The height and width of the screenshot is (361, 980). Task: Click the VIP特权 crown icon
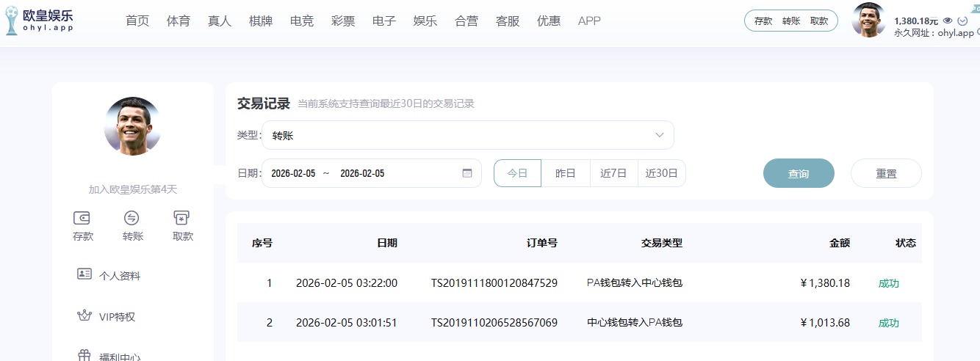84,316
